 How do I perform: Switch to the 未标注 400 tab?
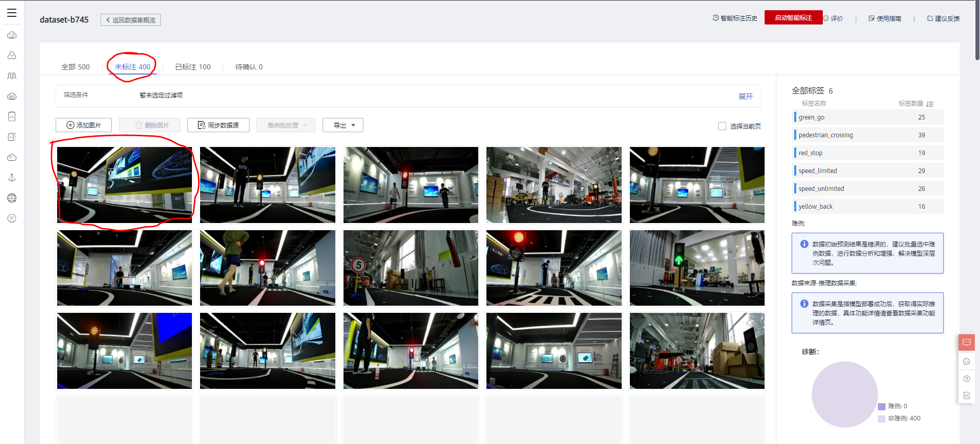pos(133,67)
